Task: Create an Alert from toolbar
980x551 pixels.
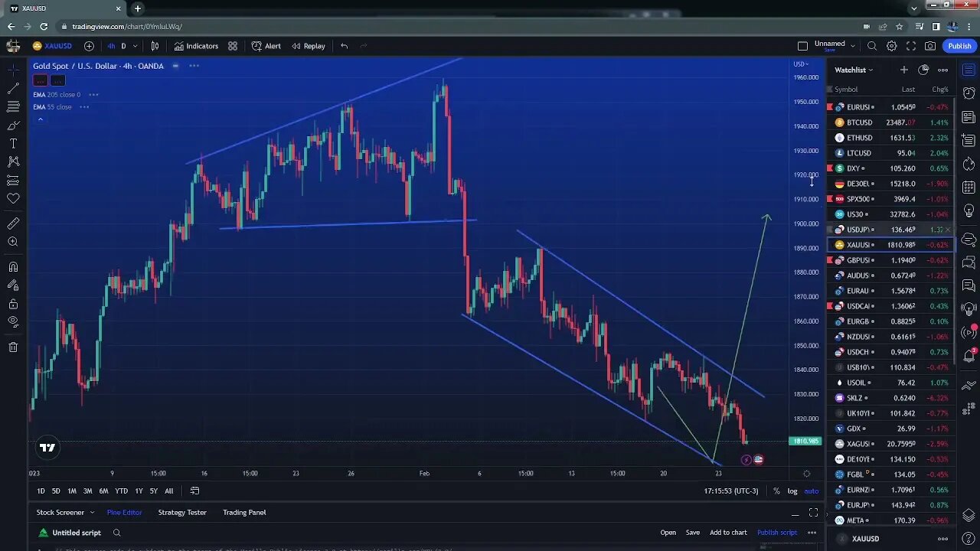Action: coord(266,46)
